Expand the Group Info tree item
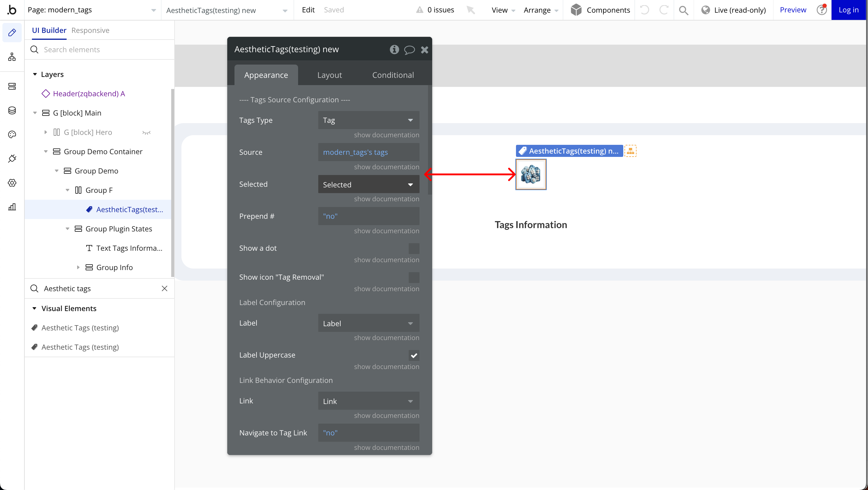 [78, 267]
